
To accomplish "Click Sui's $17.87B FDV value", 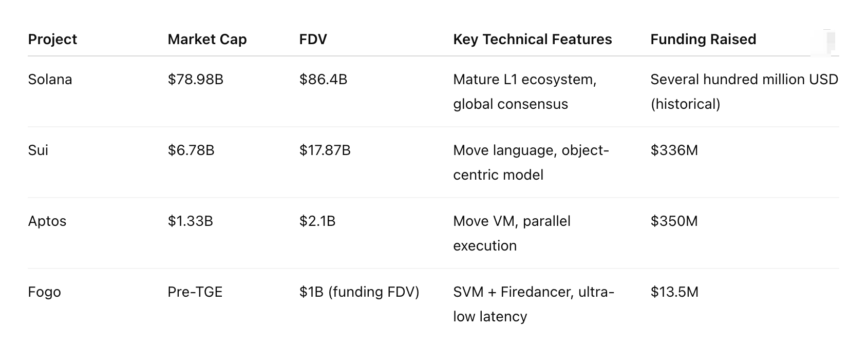I will point(325,150).
